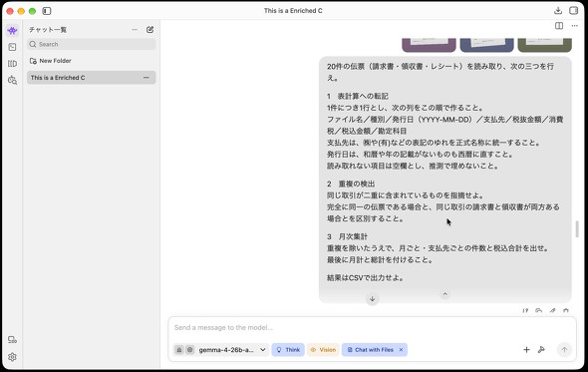Start a new chat with the compose icon
This screenshot has width=588, height=372.
[x=150, y=29]
